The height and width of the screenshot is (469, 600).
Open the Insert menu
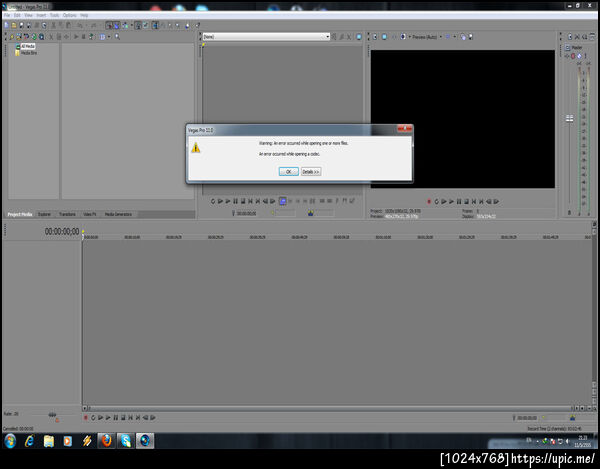coord(41,15)
